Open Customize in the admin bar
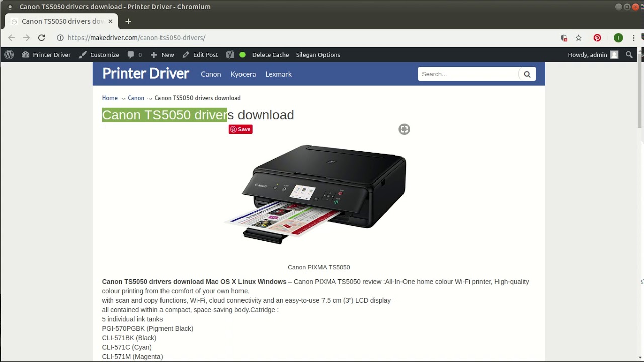This screenshot has width=644, height=362. click(99, 55)
